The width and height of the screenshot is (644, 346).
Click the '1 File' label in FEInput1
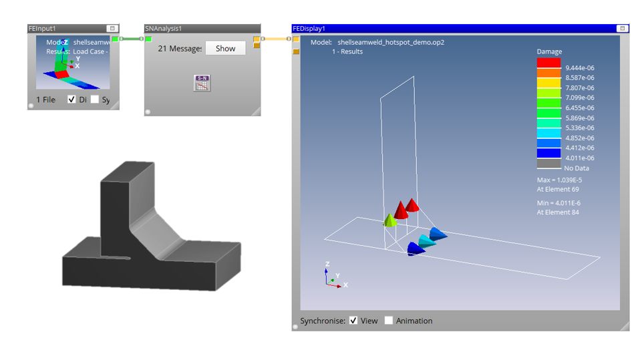45,100
